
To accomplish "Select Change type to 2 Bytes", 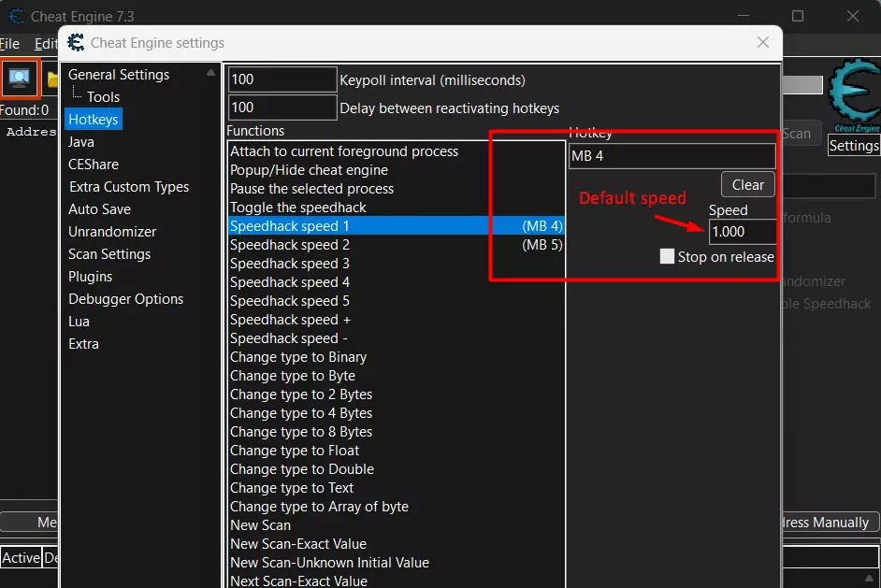I will (x=397, y=394).
